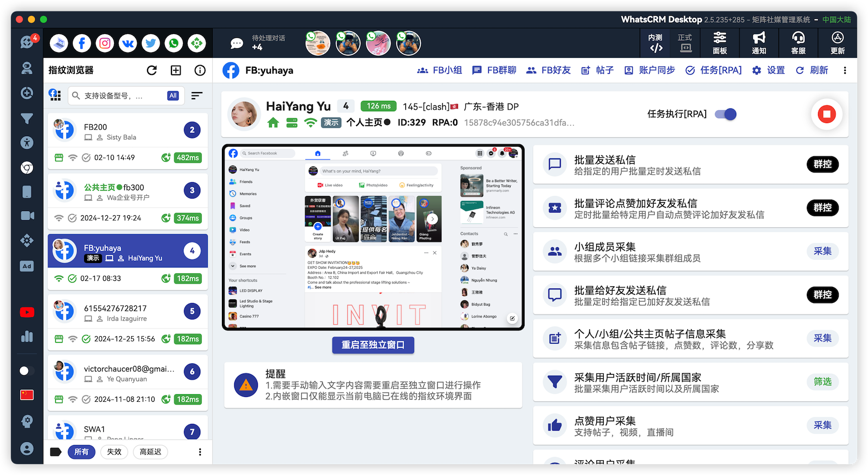The image size is (868, 475).
Task: Select the 所有 filter chip
Action: point(81,452)
